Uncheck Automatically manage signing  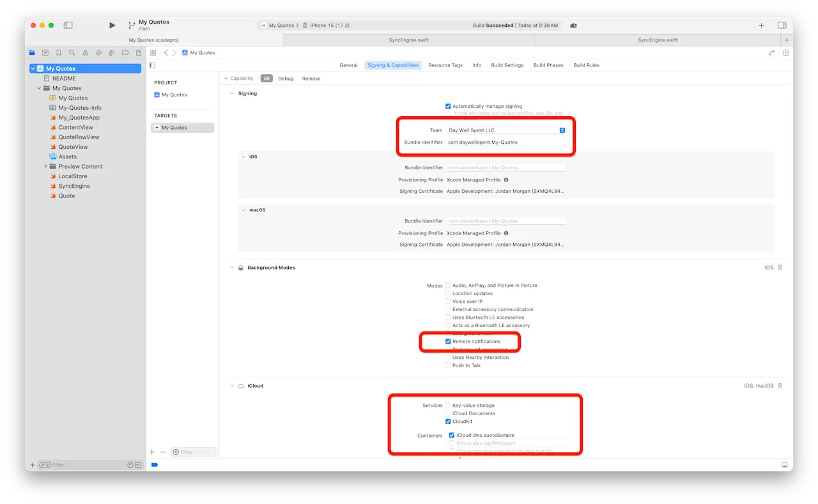coord(448,107)
